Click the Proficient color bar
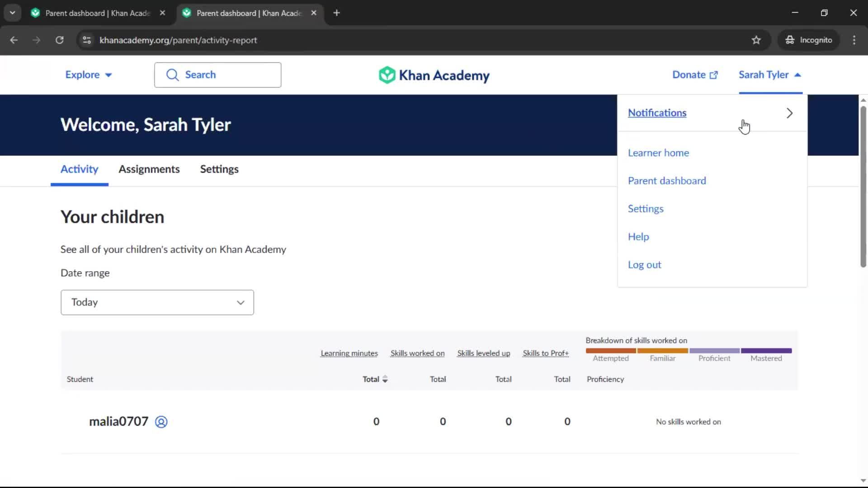 [714, 351]
